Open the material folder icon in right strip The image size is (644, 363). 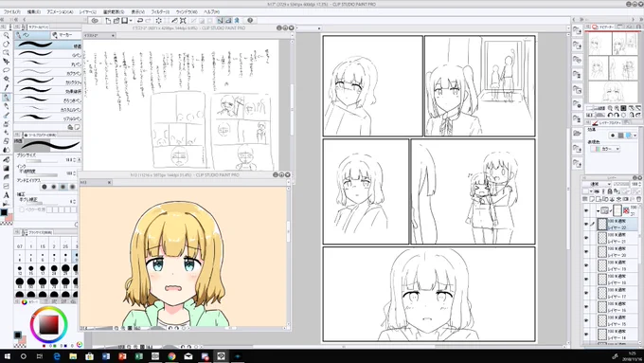(x=577, y=134)
